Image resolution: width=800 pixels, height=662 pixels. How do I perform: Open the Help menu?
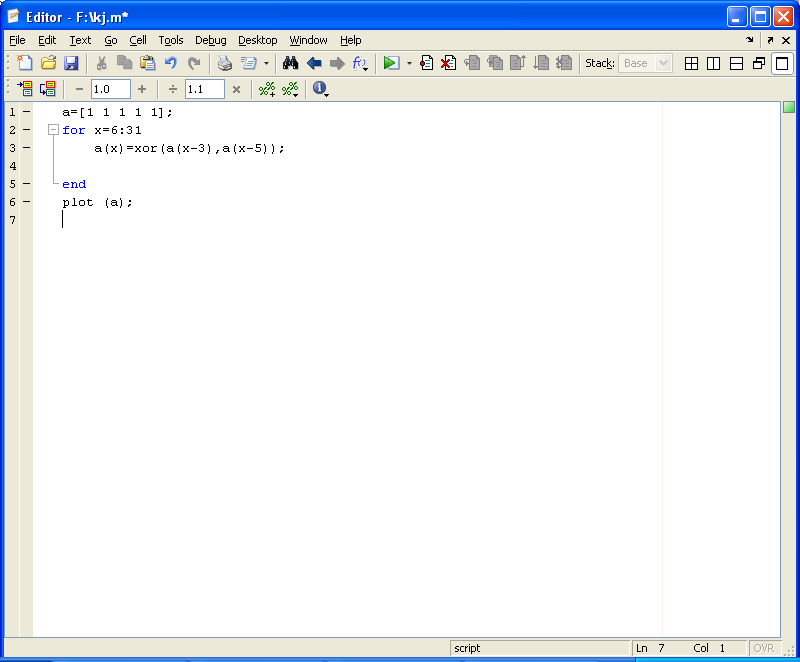pyautogui.click(x=351, y=40)
